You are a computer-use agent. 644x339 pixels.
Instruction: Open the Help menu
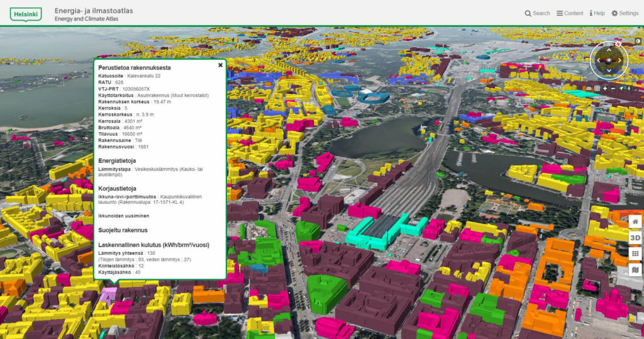point(597,13)
